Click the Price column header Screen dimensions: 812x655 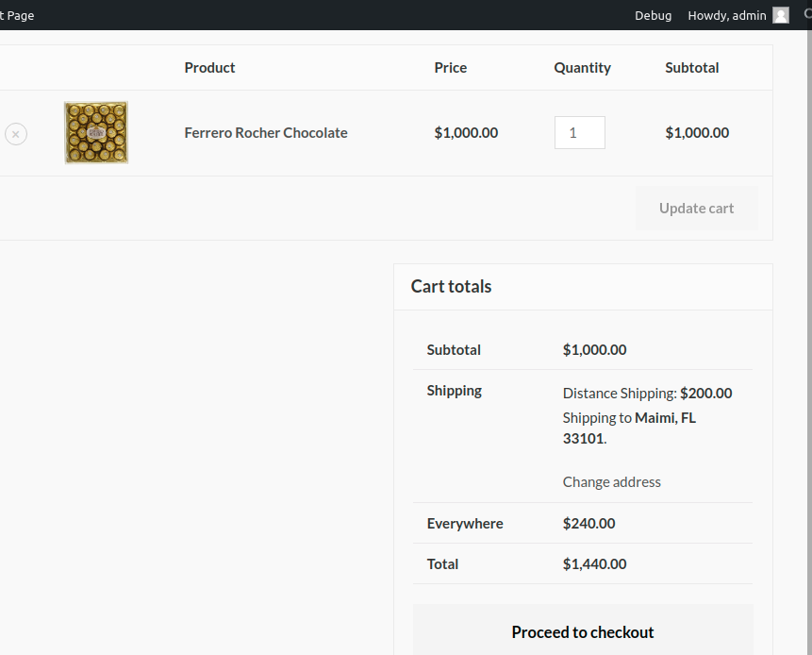coord(451,68)
